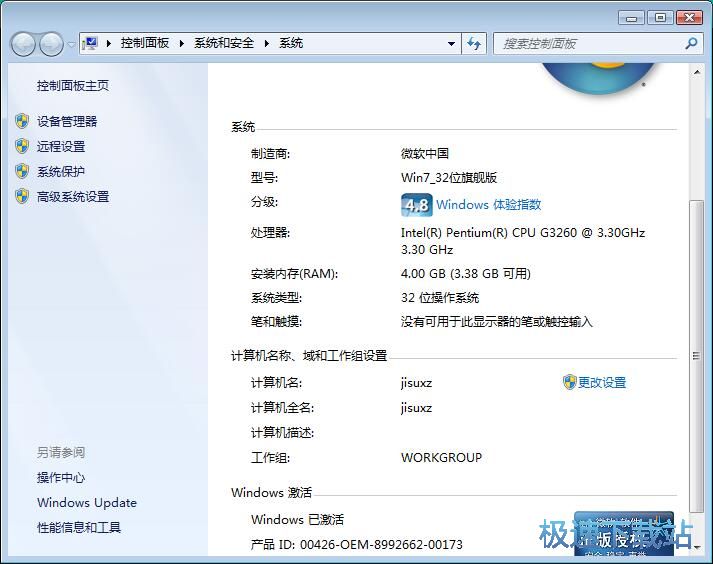Screen dimensions: 713x564
Task: Maximize the System window
Action: coord(660,18)
